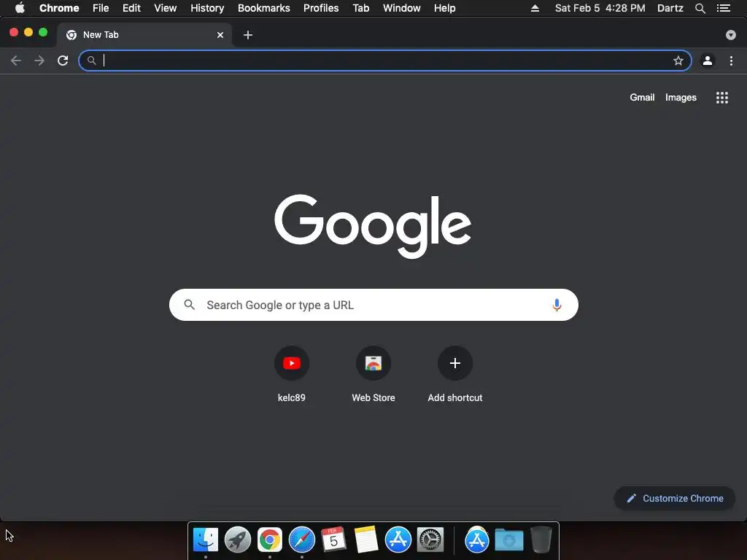Open the Edit menu
The height and width of the screenshot is (560, 747).
tap(131, 8)
